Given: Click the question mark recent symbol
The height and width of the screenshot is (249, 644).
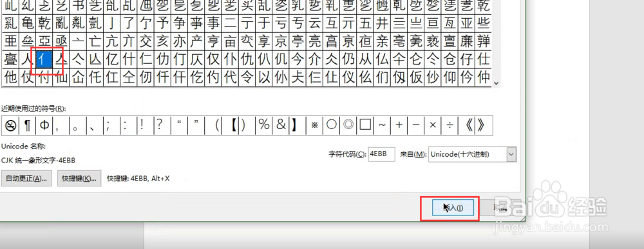Looking at the screenshot, I should coord(162,126).
